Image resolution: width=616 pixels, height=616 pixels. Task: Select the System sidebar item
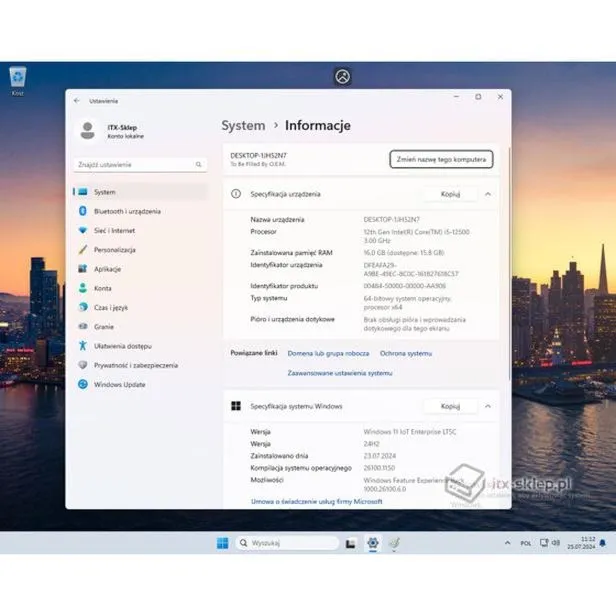pyautogui.click(x=140, y=192)
